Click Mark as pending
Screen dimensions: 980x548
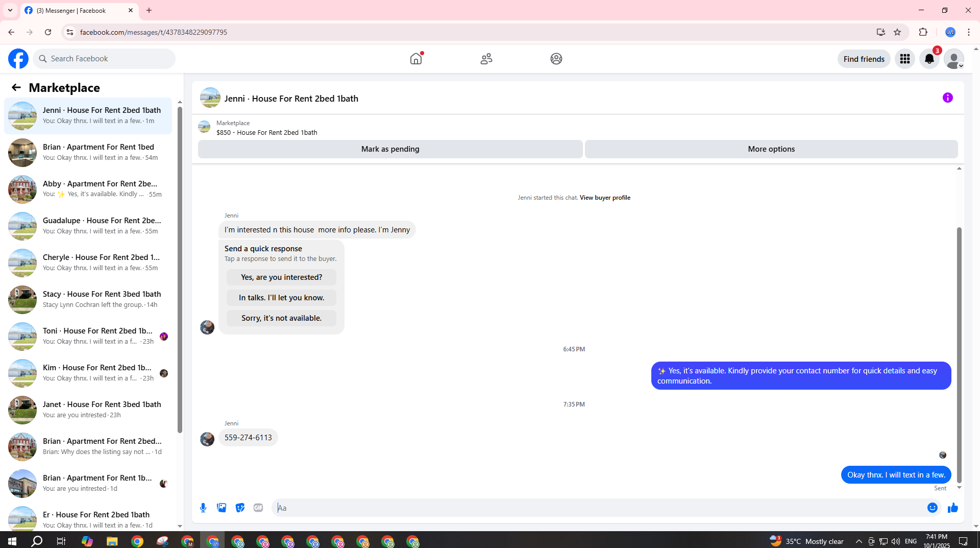(x=390, y=149)
